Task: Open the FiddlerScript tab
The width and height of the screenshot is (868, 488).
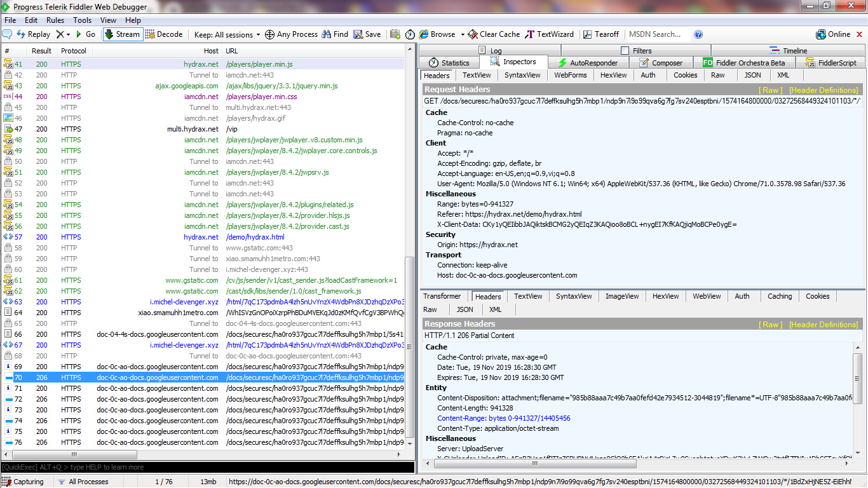Action: (831, 63)
